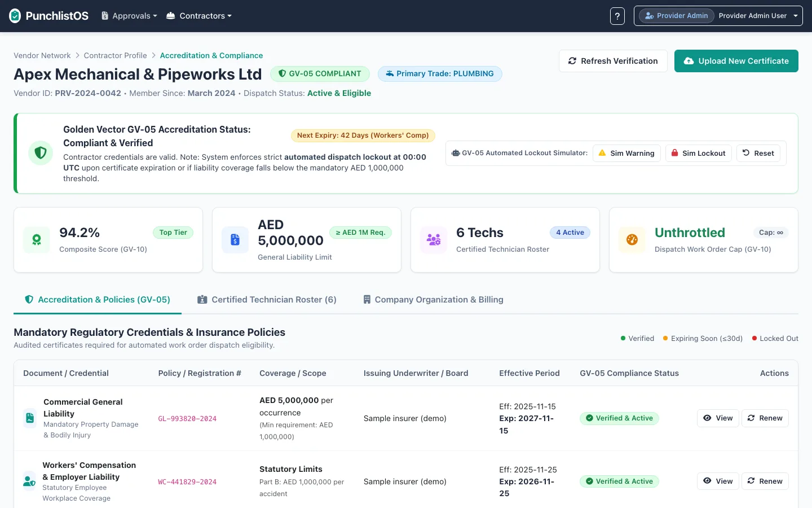Click policy number WC-441829-2024
812x508 pixels.
tap(187, 482)
